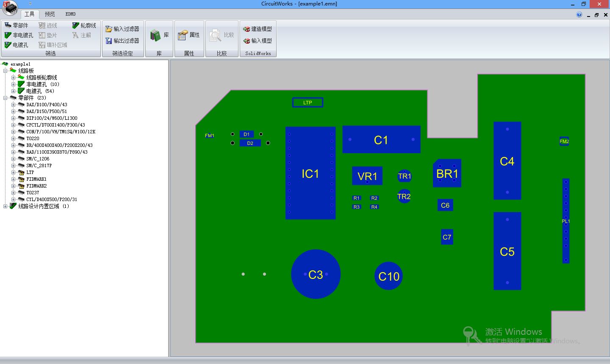Select the D1 diode on board

(x=247, y=134)
